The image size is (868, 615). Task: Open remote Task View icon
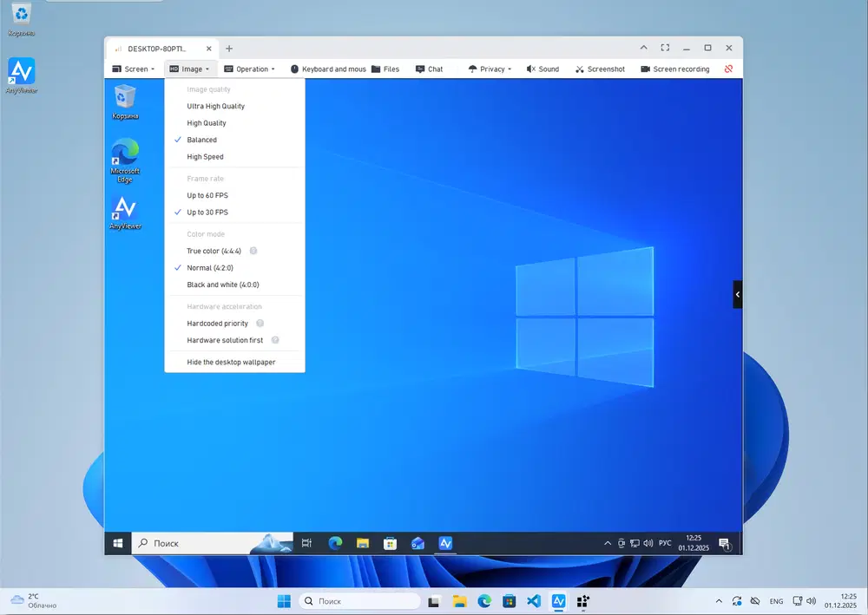(306, 544)
